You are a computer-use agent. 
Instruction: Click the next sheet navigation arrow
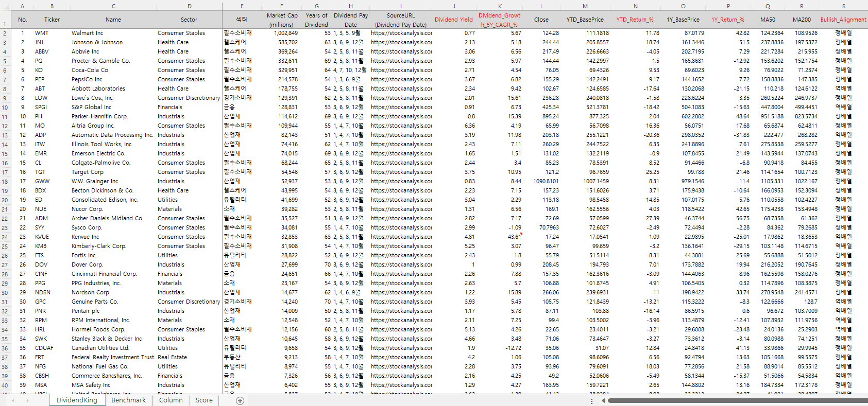coord(27,400)
